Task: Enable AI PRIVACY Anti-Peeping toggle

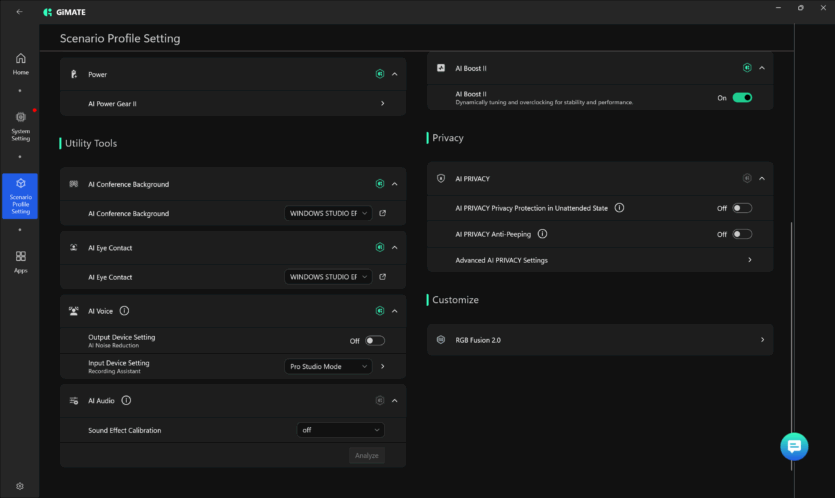Action: point(741,234)
